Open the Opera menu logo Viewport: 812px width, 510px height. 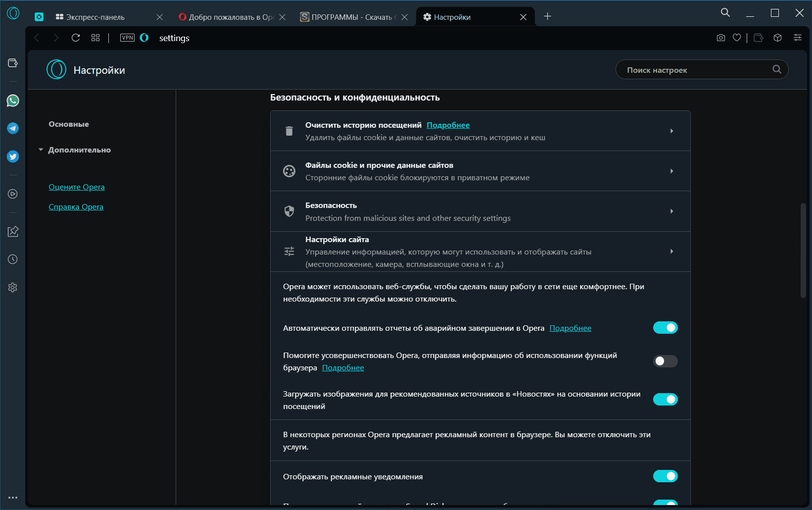(13, 13)
